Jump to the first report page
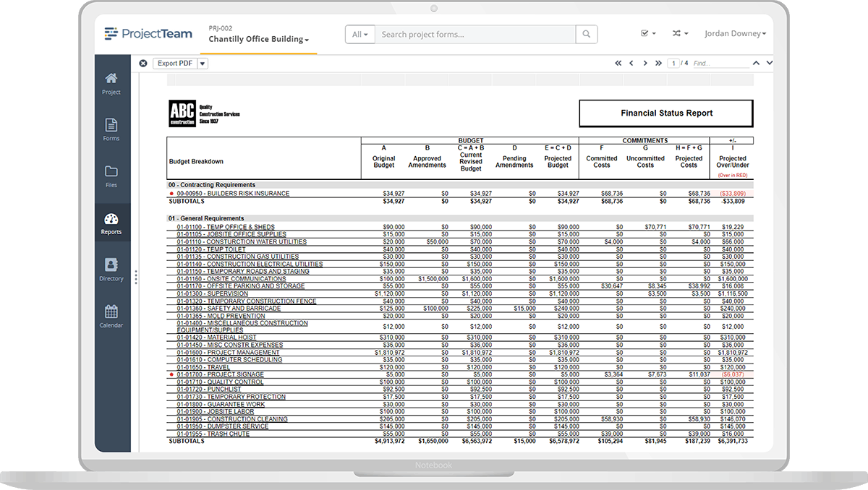Viewport: 868px width, 490px height. tap(618, 64)
